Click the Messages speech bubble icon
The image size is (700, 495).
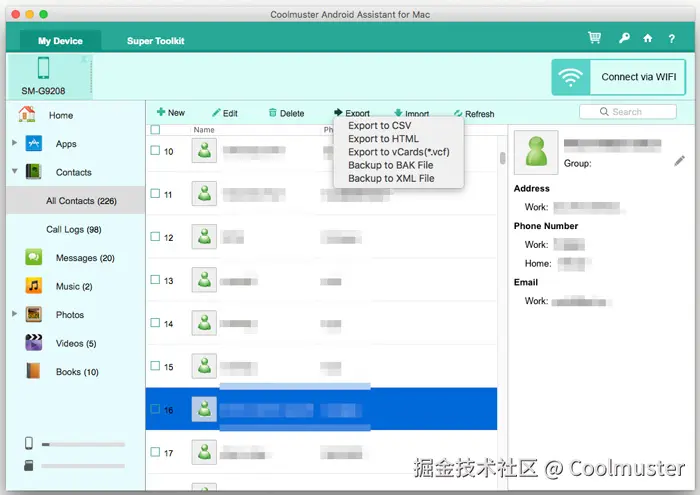pyautogui.click(x=33, y=257)
